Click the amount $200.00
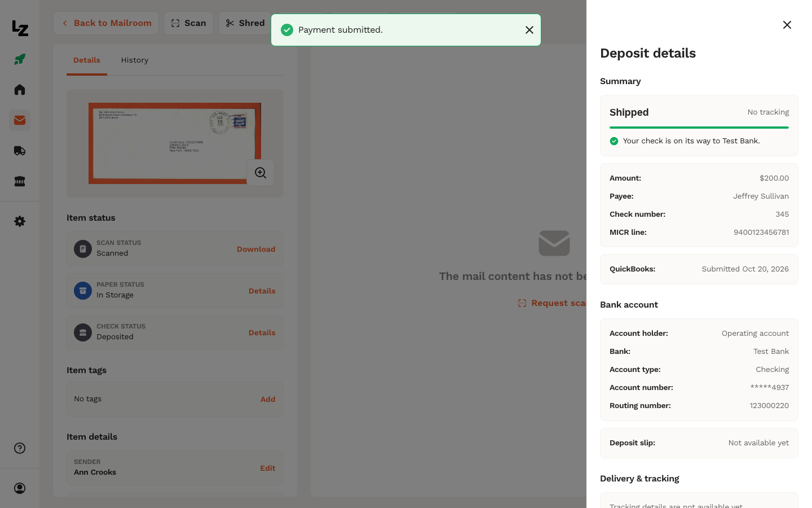The height and width of the screenshot is (508, 812). pyautogui.click(x=774, y=178)
